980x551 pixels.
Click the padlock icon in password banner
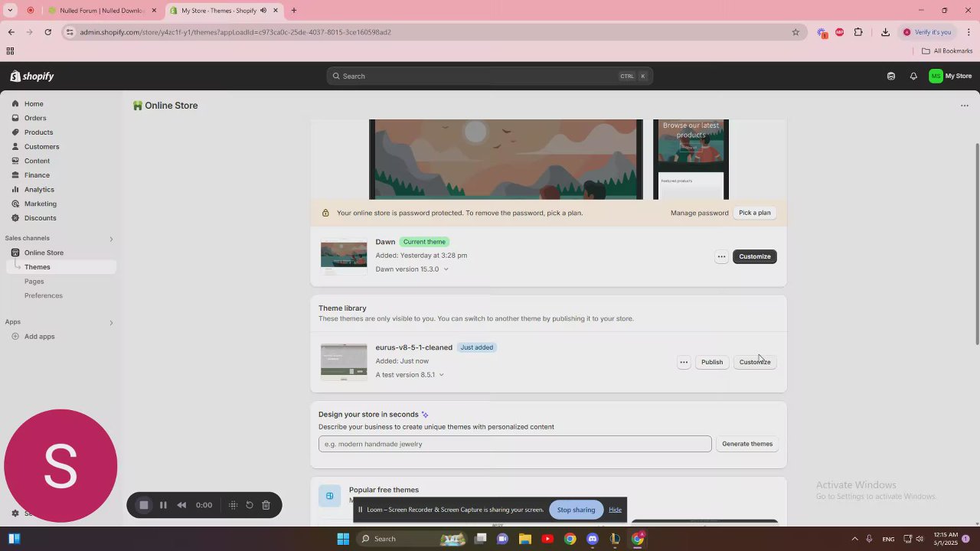(325, 213)
